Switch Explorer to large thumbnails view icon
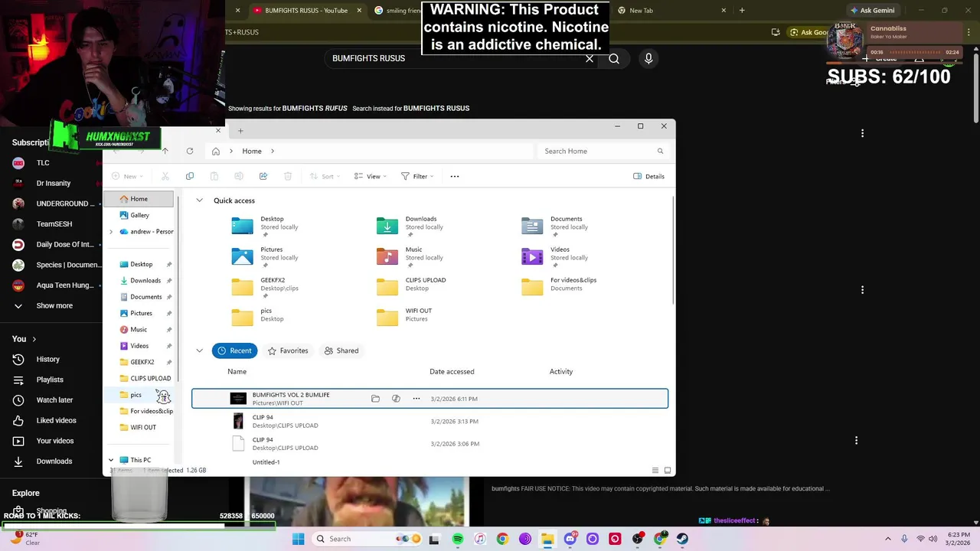Screen dimensions: 980x551 668,470
